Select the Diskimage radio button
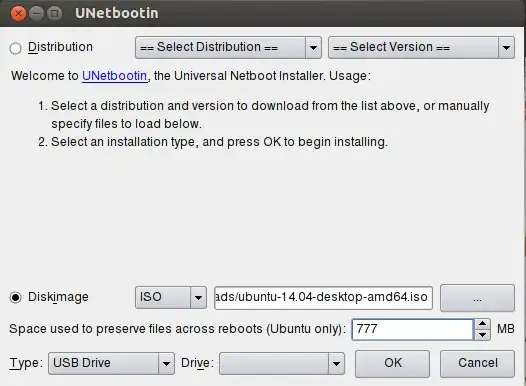Viewport: 526px width, 386px height. (15, 297)
